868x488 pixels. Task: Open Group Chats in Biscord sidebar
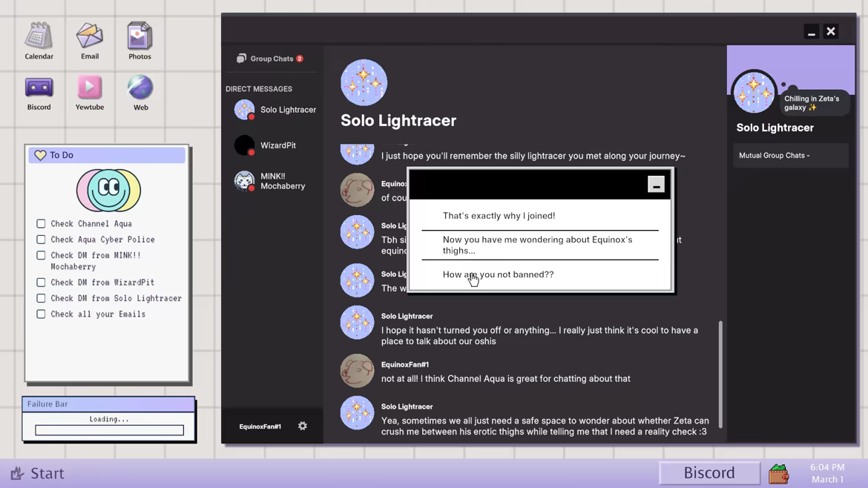[x=270, y=59]
